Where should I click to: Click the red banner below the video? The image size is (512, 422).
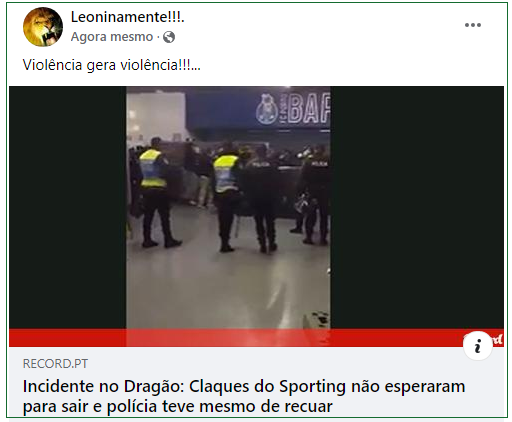point(256,338)
